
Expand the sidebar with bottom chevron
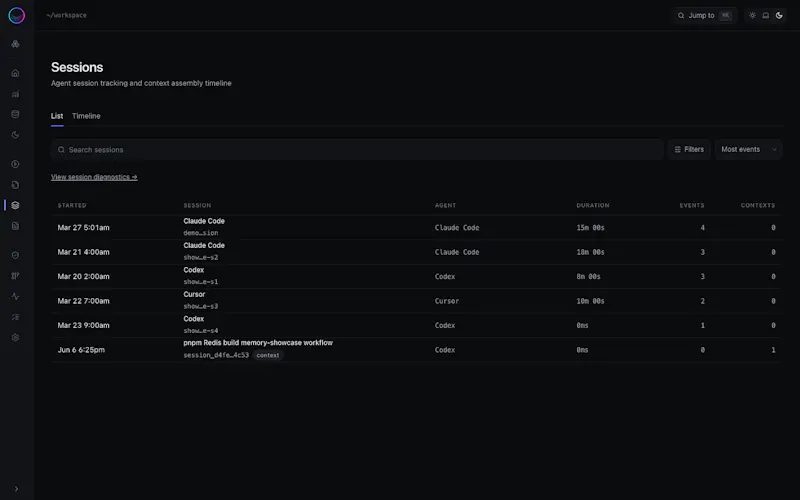[16, 489]
